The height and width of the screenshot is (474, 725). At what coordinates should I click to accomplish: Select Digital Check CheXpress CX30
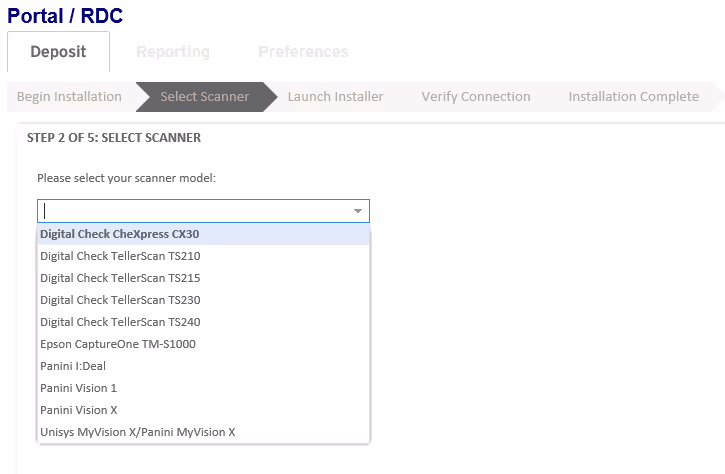pos(203,234)
